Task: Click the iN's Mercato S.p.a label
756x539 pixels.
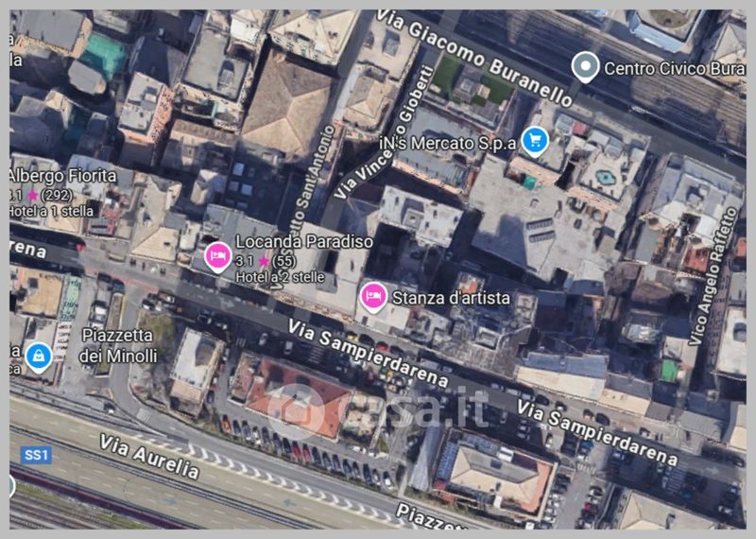Action: [x=448, y=144]
